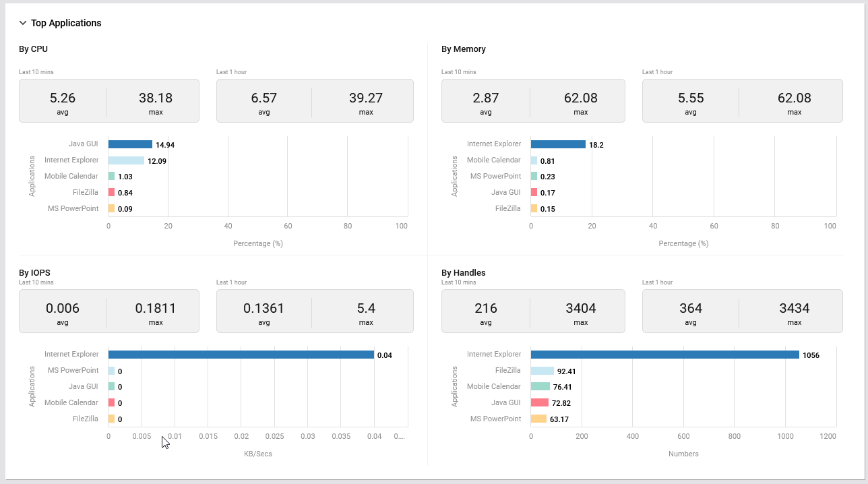Select Mobile Calendar bar in By Handles chart
Image resolution: width=868 pixels, height=484 pixels.
tap(540, 387)
